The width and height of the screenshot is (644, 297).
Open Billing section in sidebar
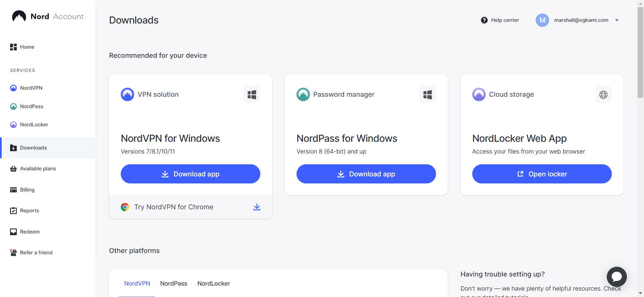[x=27, y=190]
